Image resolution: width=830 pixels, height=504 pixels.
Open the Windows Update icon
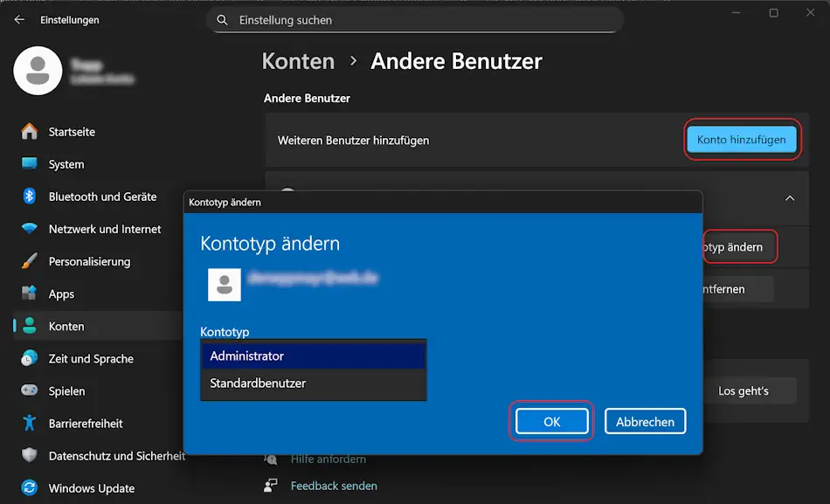(x=30, y=488)
